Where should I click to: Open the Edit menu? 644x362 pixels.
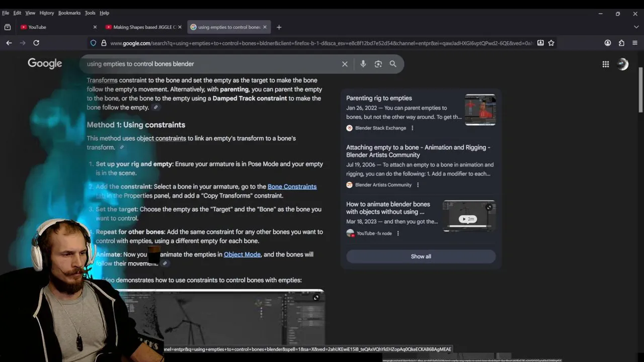pos(17,13)
